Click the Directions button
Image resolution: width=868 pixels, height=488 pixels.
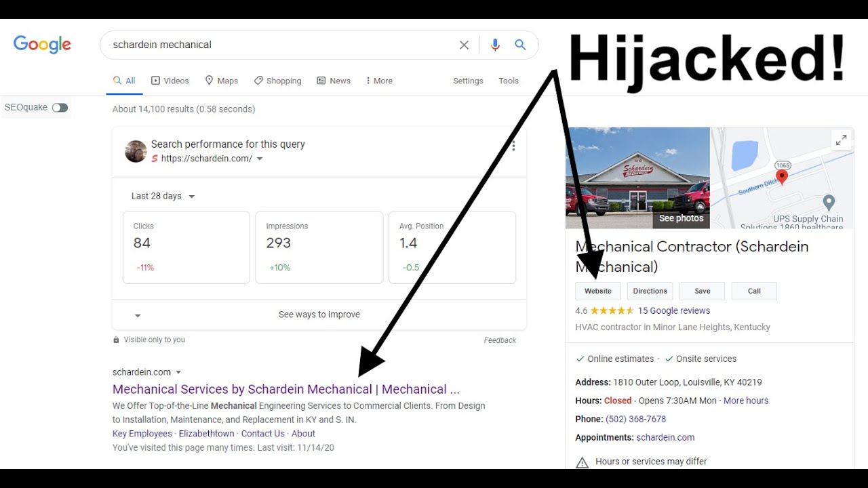[650, 291]
